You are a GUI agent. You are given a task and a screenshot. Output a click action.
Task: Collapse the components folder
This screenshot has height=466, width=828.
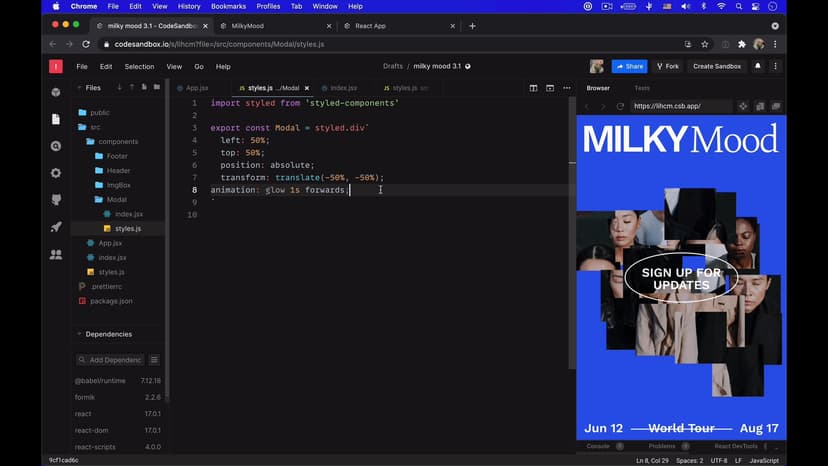click(x=89, y=142)
